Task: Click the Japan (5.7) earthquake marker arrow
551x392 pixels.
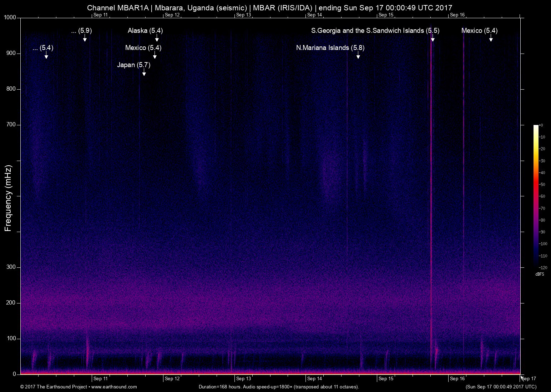Action: [x=144, y=73]
